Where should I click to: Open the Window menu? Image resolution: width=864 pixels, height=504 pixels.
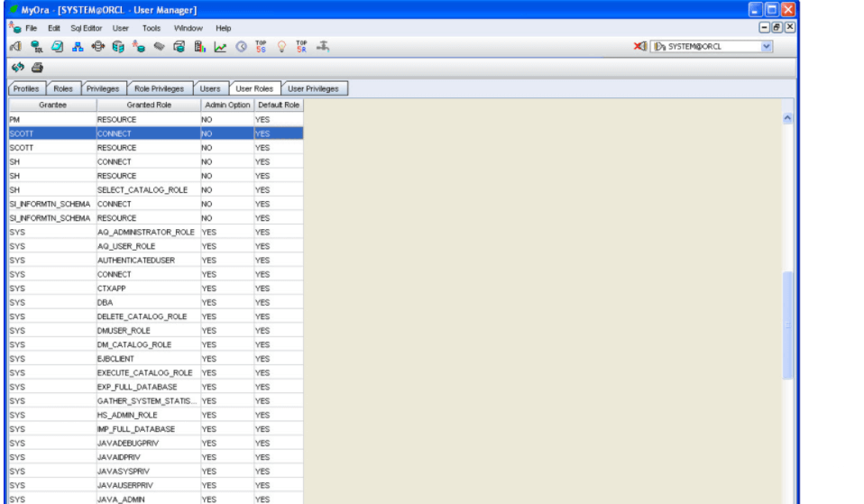coord(188,28)
